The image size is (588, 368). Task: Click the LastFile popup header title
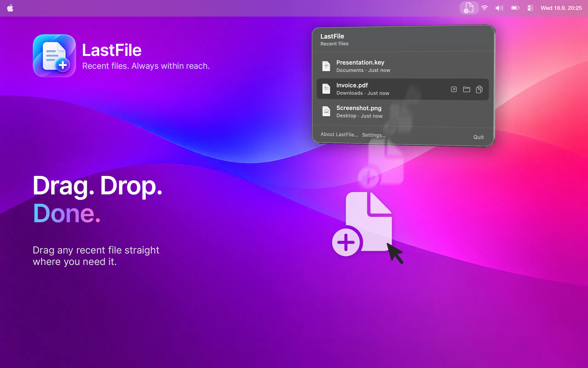pyautogui.click(x=332, y=36)
